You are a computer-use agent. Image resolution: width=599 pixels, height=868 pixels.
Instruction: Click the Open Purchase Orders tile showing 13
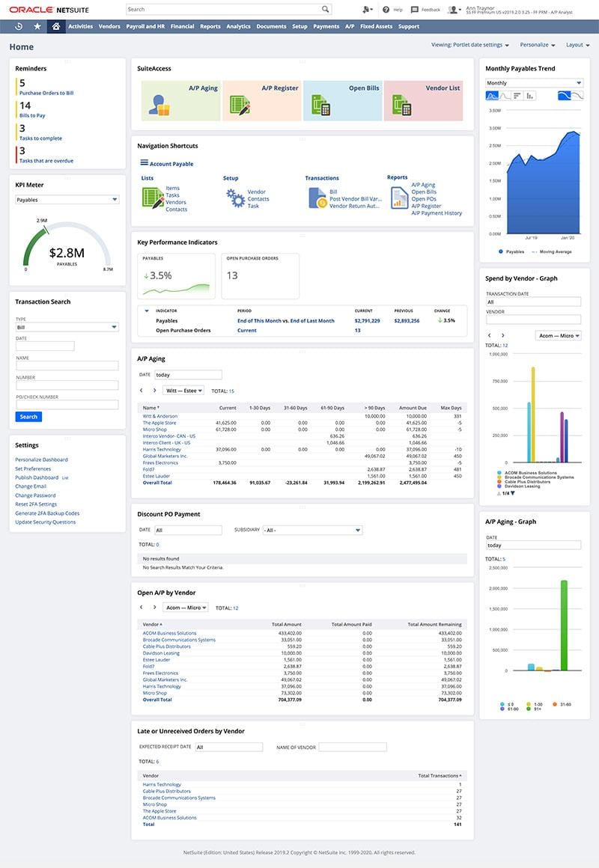[x=261, y=276]
